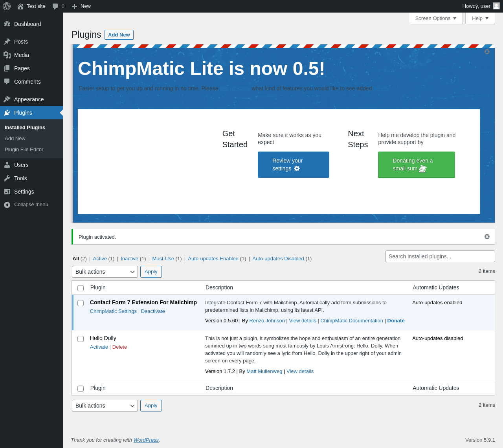The height and width of the screenshot is (448, 503).
Task: Click the Media icon in sidebar
Action: pyautogui.click(x=7, y=55)
